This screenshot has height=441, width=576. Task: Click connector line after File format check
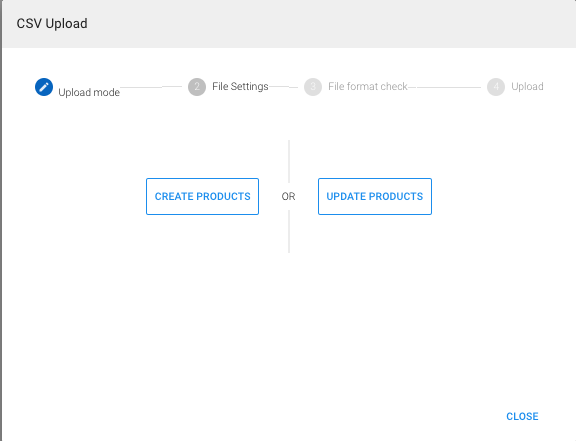pyautogui.click(x=444, y=87)
